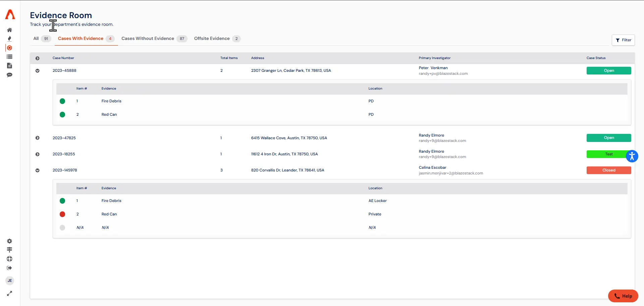Open the list view sidebar icon
The height and width of the screenshot is (306, 644).
(x=9, y=57)
